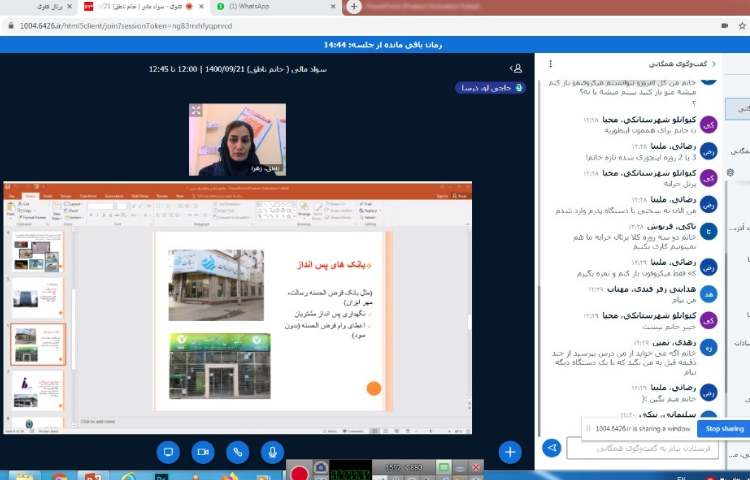750x480 pixels.
Task: Close the screen recorder toolbar
Action: coord(475,468)
